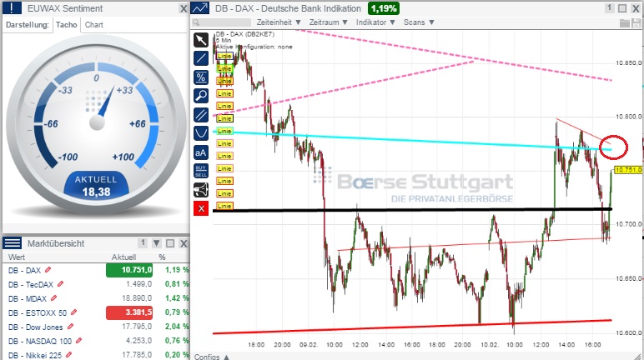Open the BUY SELL marker tool
The height and width of the screenshot is (360, 644).
[201, 171]
